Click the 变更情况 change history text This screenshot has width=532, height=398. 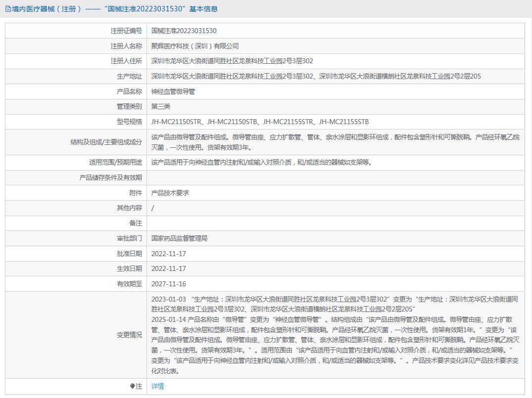(x=335, y=335)
